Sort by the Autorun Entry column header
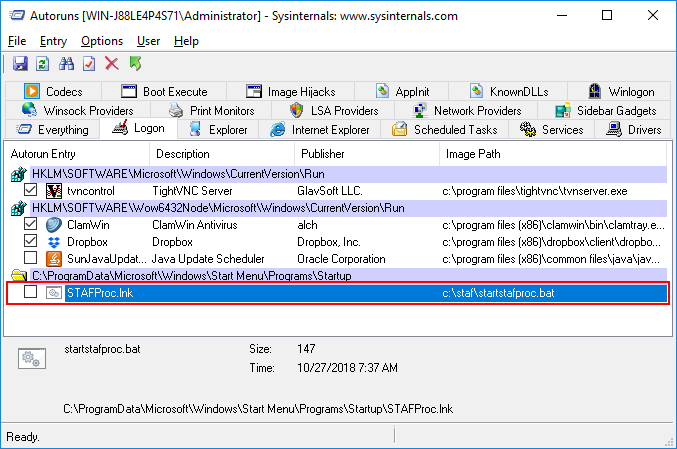This screenshot has width=677, height=449. pyautogui.click(x=77, y=154)
